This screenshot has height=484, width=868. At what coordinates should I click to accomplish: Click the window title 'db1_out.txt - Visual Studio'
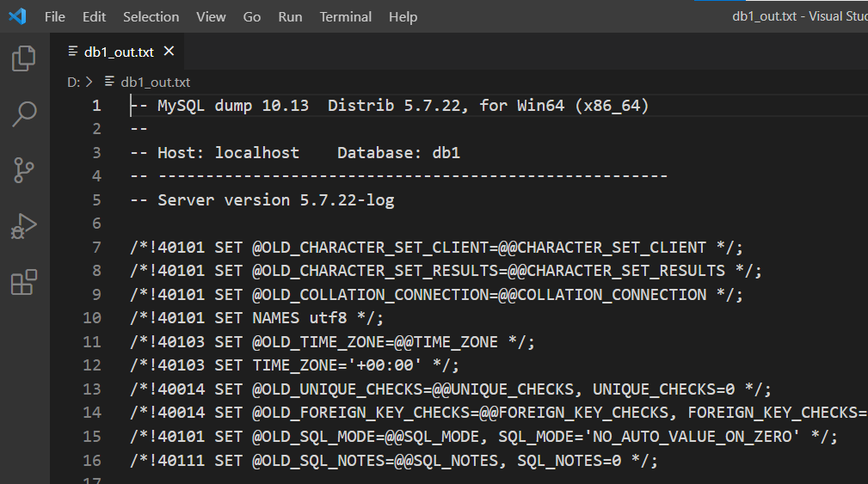pos(800,16)
